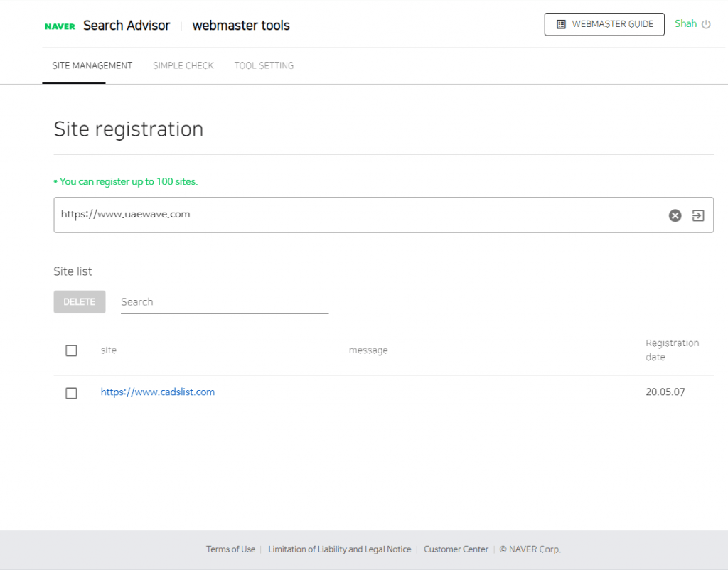Click the NAVER logo

click(60, 26)
